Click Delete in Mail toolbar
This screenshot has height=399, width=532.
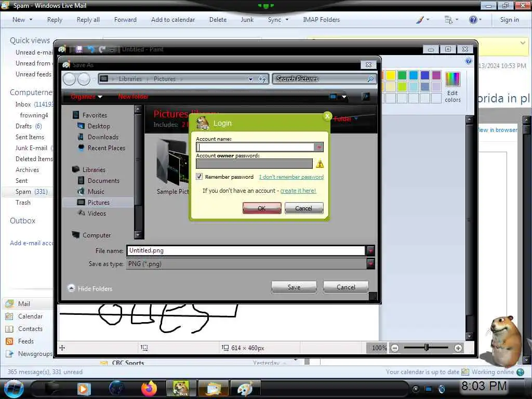(x=218, y=20)
